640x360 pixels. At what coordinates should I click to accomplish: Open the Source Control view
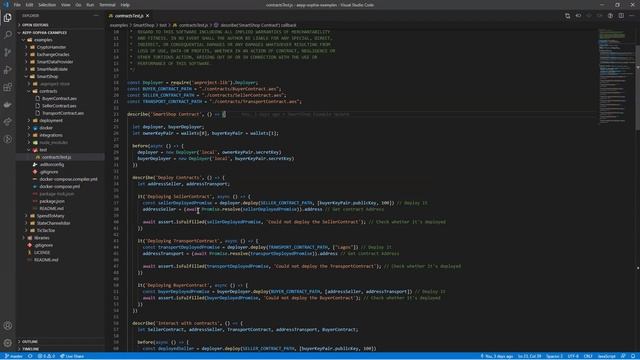tap(8, 52)
